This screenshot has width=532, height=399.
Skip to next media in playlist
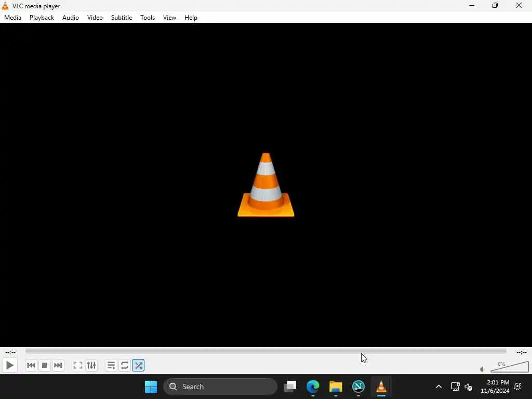(x=58, y=365)
